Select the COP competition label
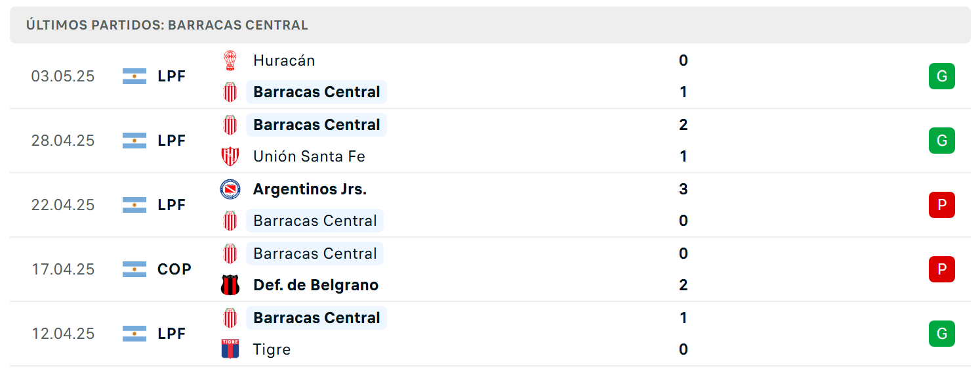 pyautogui.click(x=174, y=269)
